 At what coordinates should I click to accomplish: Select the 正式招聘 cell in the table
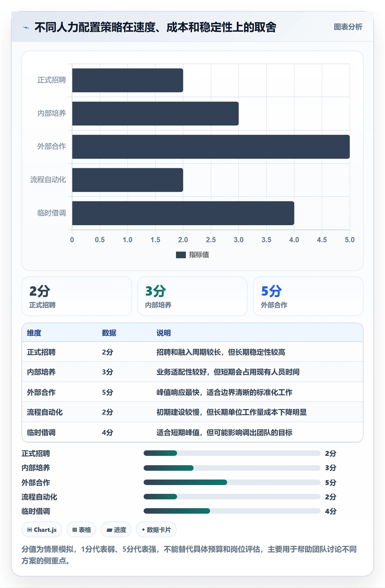(41, 352)
